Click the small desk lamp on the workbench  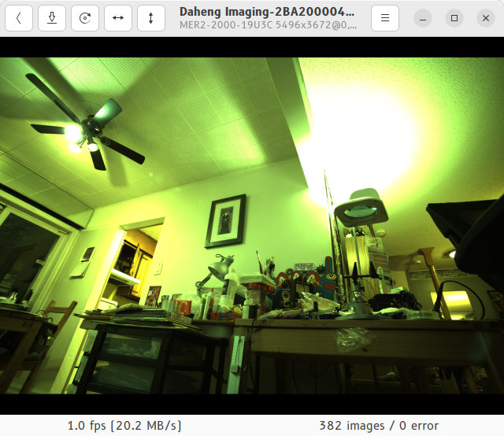pos(218,268)
